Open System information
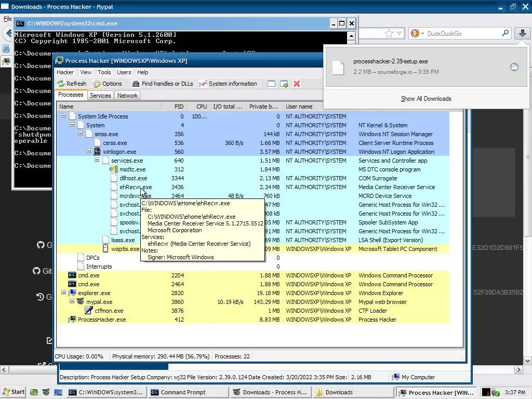 [x=228, y=84]
